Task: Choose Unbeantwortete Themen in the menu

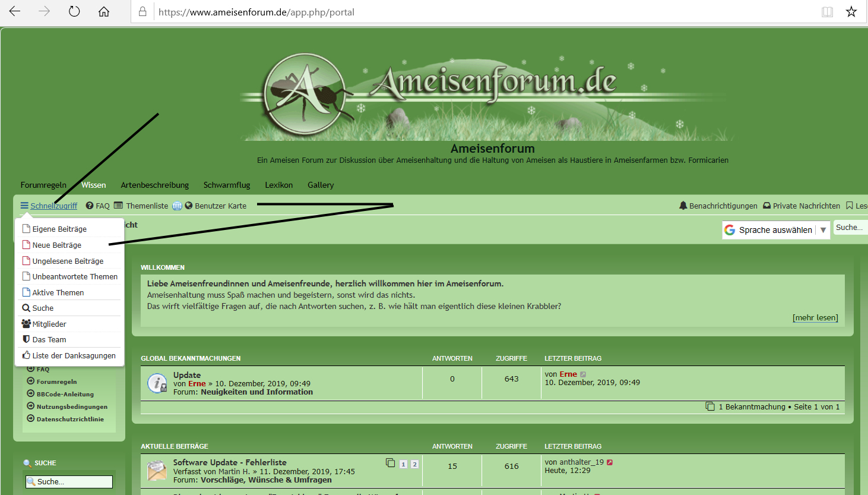Action: (x=75, y=276)
